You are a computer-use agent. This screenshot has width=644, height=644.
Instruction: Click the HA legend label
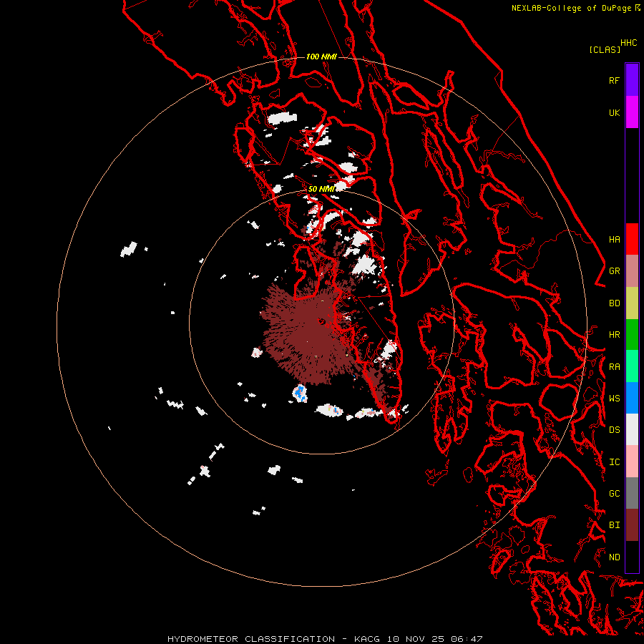click(x=614, y=239)
